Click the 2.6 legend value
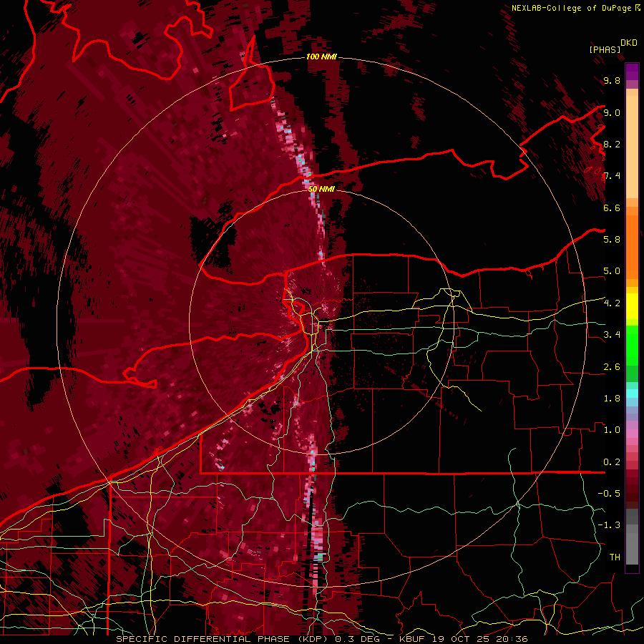 coord(612,367)
